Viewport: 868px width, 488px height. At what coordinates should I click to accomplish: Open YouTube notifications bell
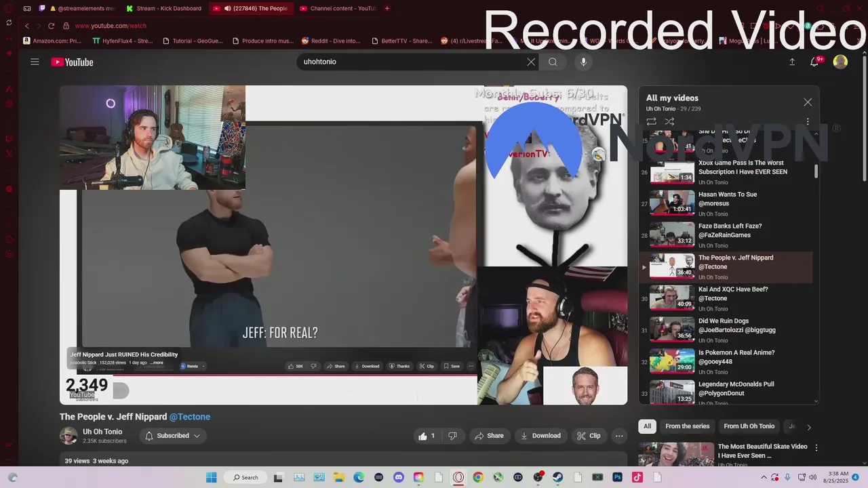[814, 62]
